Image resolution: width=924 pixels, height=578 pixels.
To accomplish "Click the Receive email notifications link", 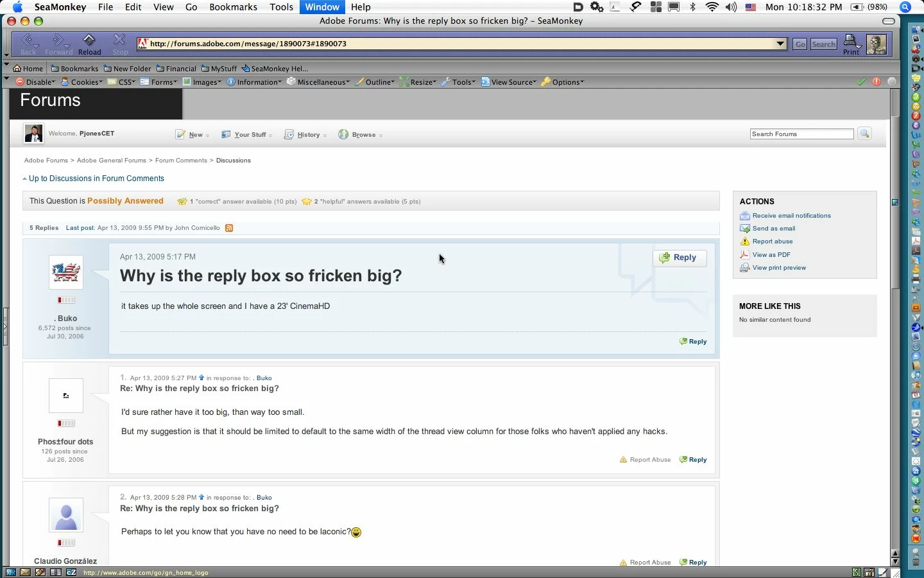I will coord(791,216).
